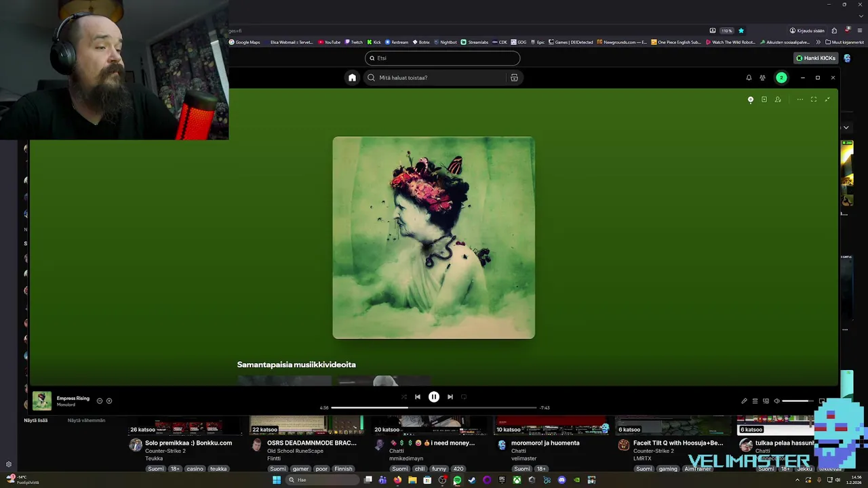Click 'Näytä vähemmän' link

[86, 420]
